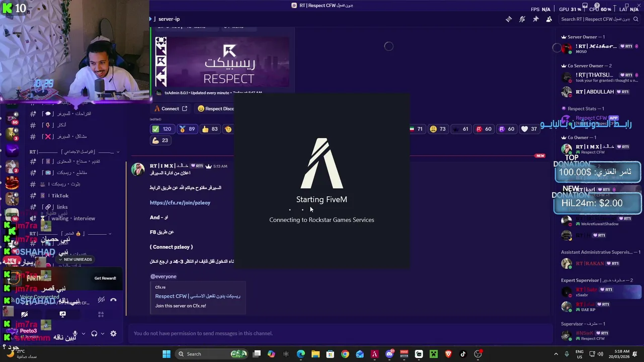Image resolution: width=644 pixels, height=362 pixels.
Task: Collapse the store channel category chevron
Action: point(110,234)
